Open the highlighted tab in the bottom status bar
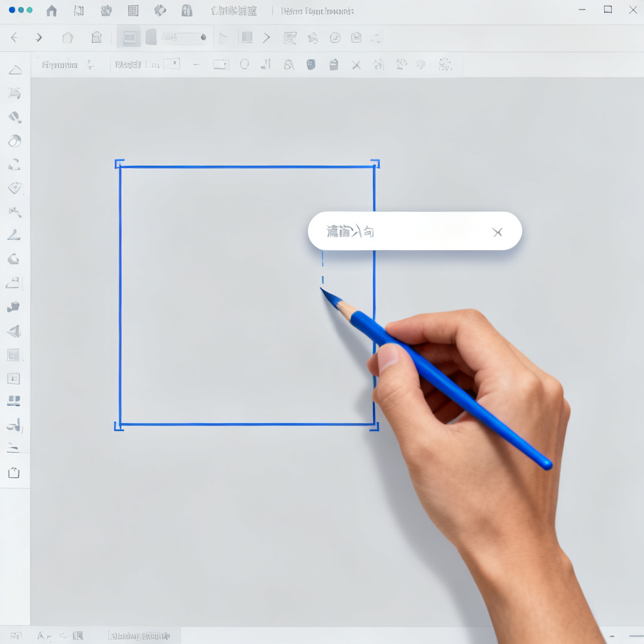Viewport: 644px width, 644px height. pyautogui.click(x=139, y=636)
